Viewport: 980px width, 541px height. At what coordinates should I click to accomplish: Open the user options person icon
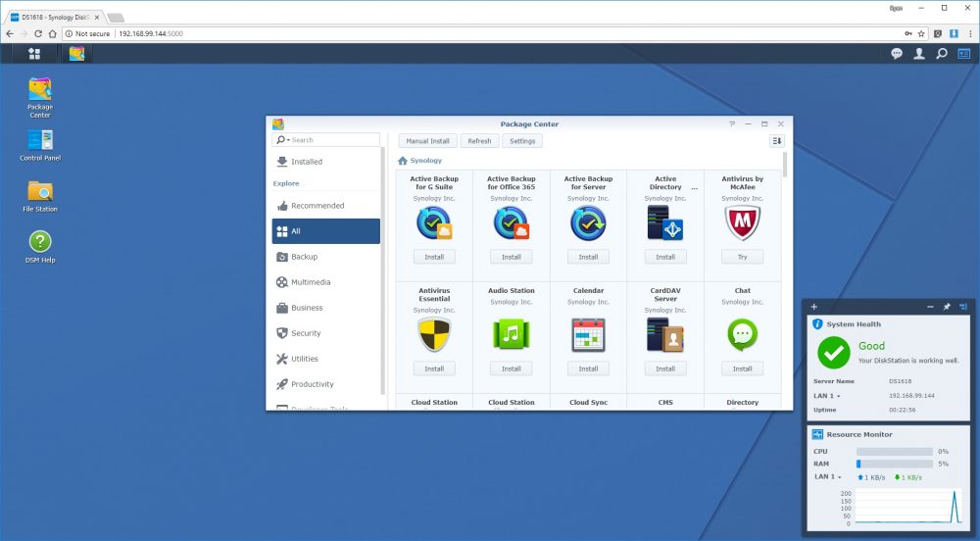919,54
